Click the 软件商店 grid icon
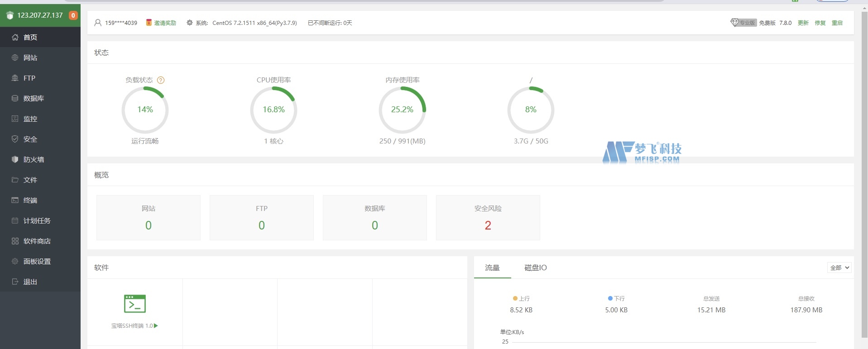 pyautogui.click(x=15, y=241)
